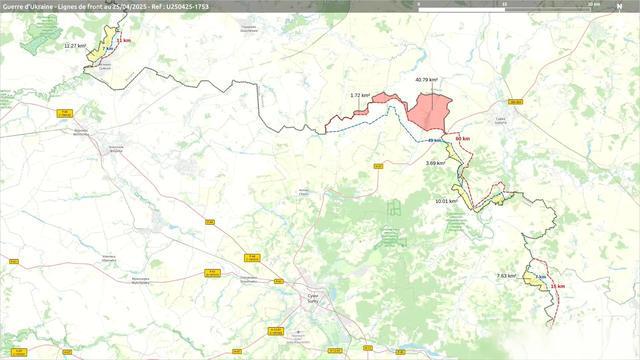Image resolution: width=640 pixels, height=360 pixels.
Task: Click the yellow road shield near the 38-й label
Action: [516, 102]
